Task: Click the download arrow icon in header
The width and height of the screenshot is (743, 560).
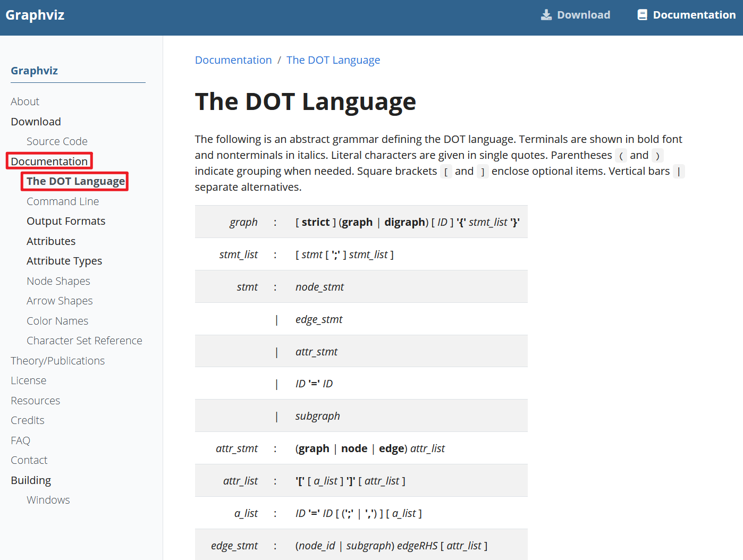Action: [x=546, y=15]
